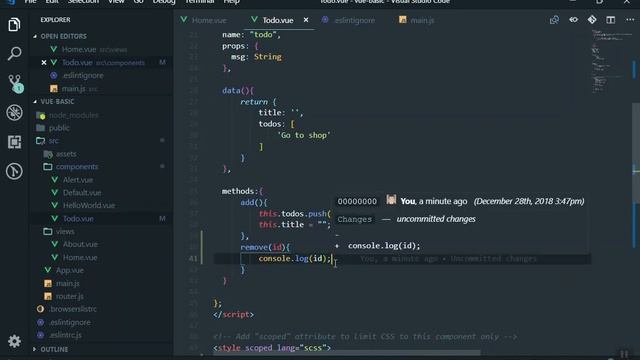This screenshot has width=640, height=360.
Task: Open router.js in the file tree
Action: coord(69,296)
